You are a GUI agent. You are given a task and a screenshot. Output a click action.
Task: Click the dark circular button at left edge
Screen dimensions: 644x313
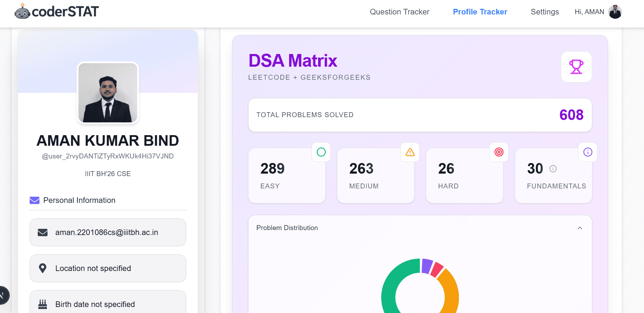(4, 295)
